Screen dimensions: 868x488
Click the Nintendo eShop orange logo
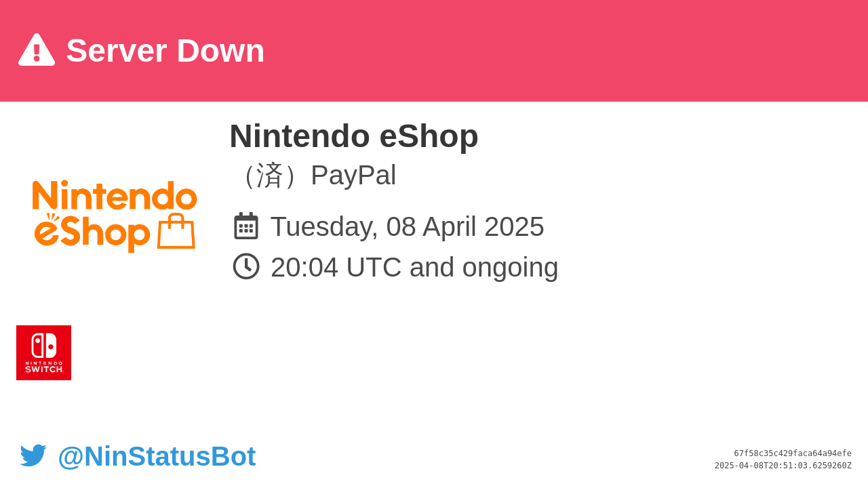(x=115, y=216)
